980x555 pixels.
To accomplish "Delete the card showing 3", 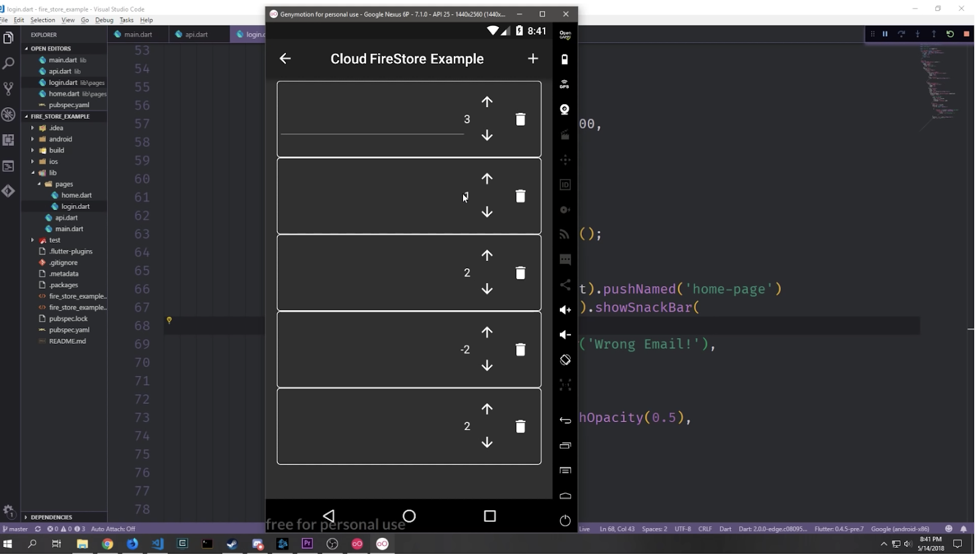I will (x=521, y=119).
